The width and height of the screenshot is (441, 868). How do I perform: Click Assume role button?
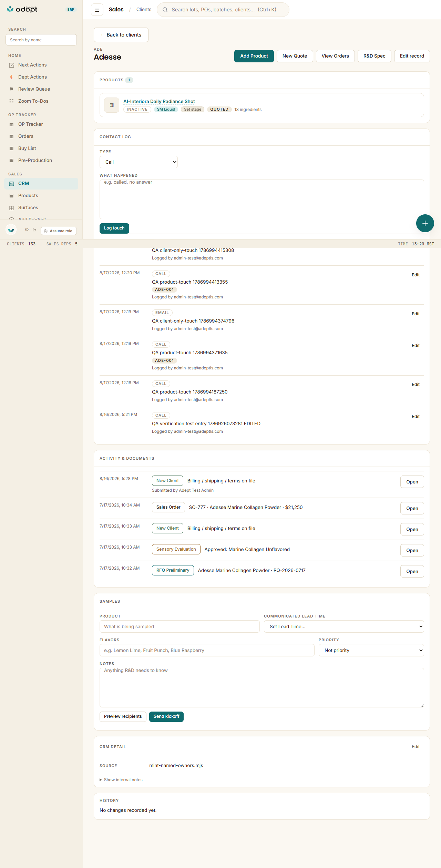[x=59, y=231]
